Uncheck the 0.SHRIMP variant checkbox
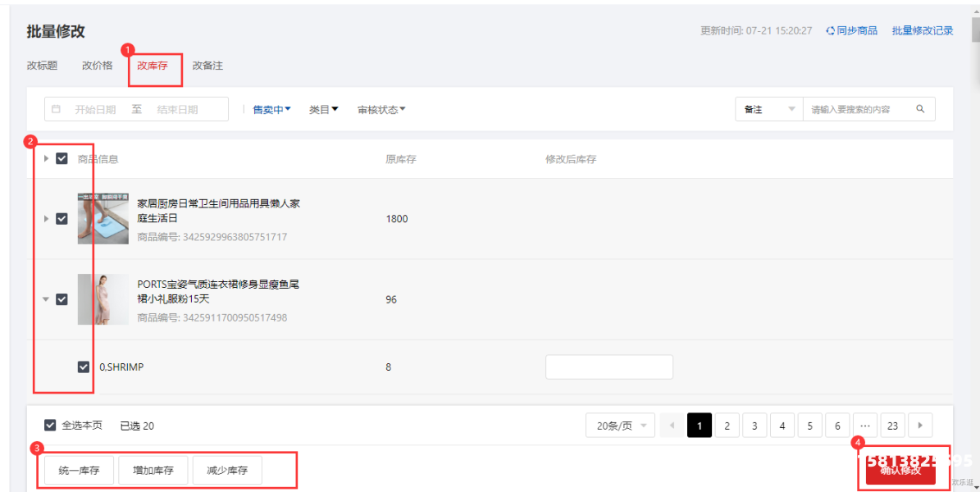The image size is (980, 492). click(x=83, y=367)
